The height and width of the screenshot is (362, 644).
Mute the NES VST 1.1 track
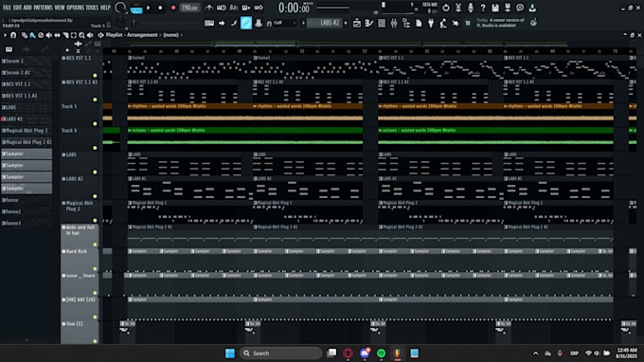pyautogui.click(x=95, y=75)
